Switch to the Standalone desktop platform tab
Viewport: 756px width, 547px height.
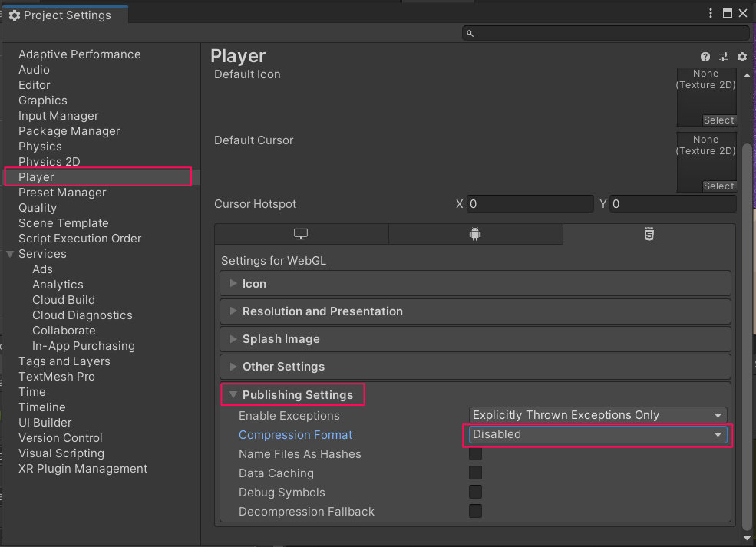point(301,234)
